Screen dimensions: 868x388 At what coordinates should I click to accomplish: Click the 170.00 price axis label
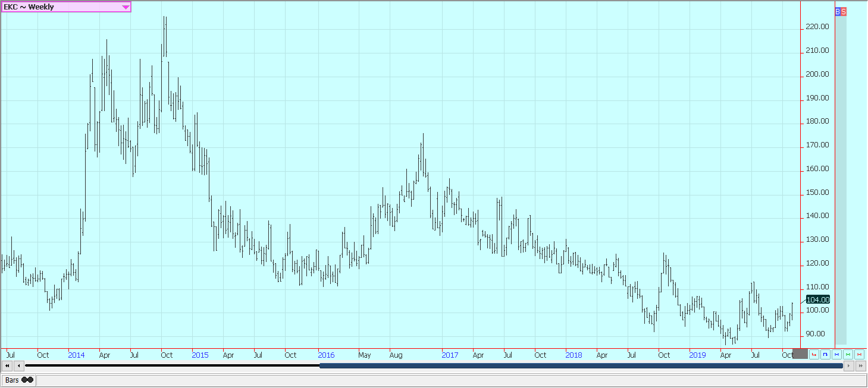pyautogui.click(x=817, y=145)
